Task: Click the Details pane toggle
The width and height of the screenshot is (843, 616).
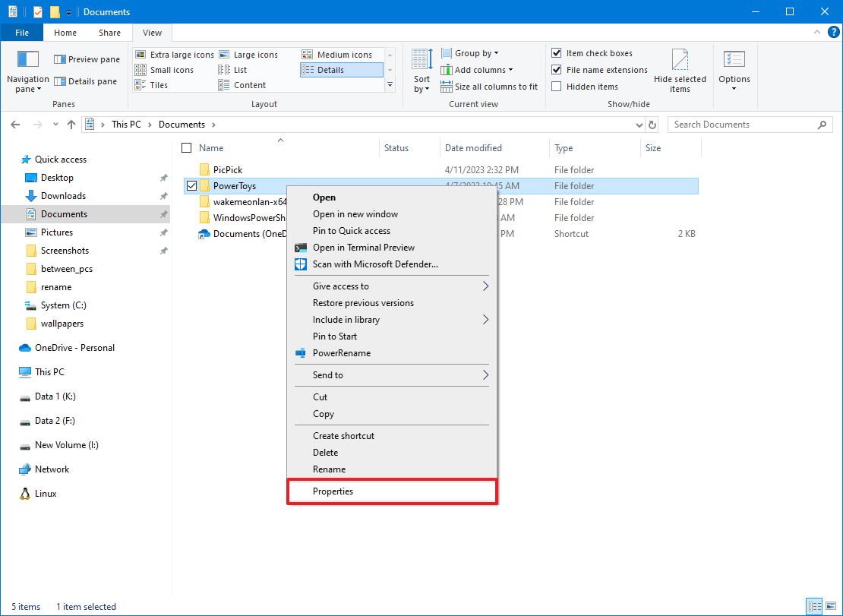Action: click(86, 81)
